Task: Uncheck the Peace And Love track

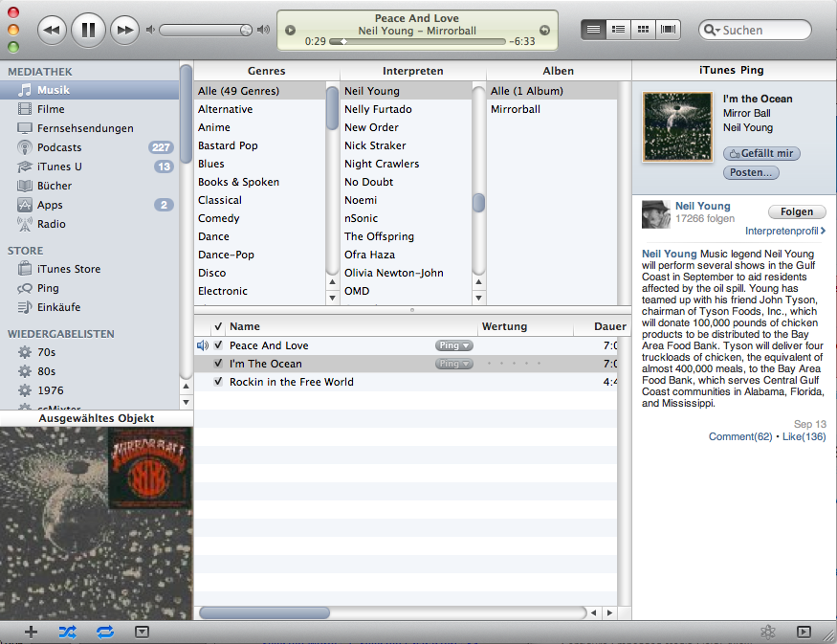Action: [x=218, y=345]
